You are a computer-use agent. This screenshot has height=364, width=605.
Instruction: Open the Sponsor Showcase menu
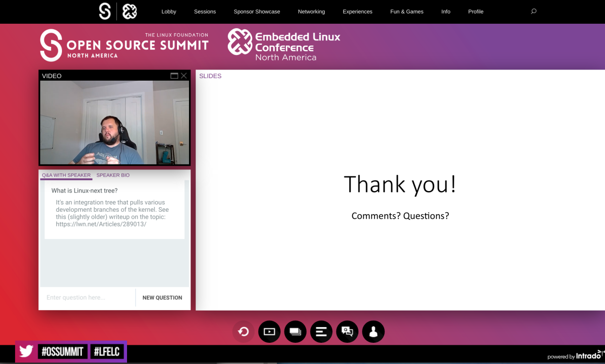[x=257, y=12]
